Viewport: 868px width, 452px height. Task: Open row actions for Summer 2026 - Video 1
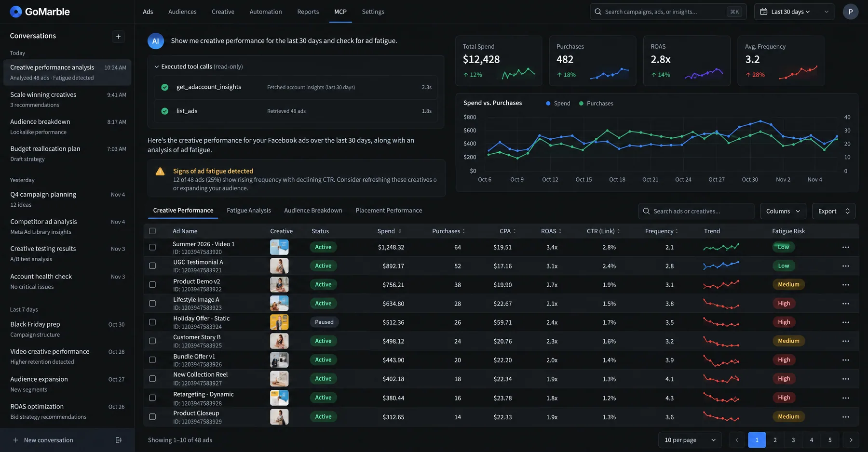pos(845,247)
